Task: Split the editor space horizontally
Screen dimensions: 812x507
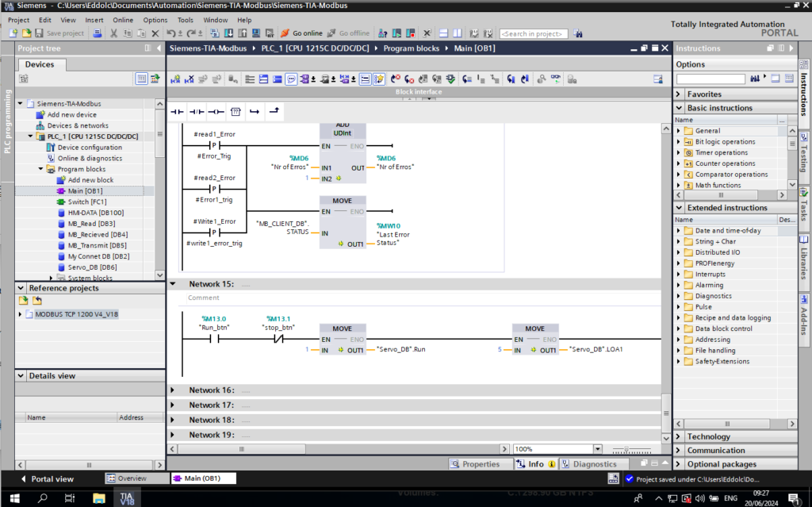Action: click(x=443, y=33)
